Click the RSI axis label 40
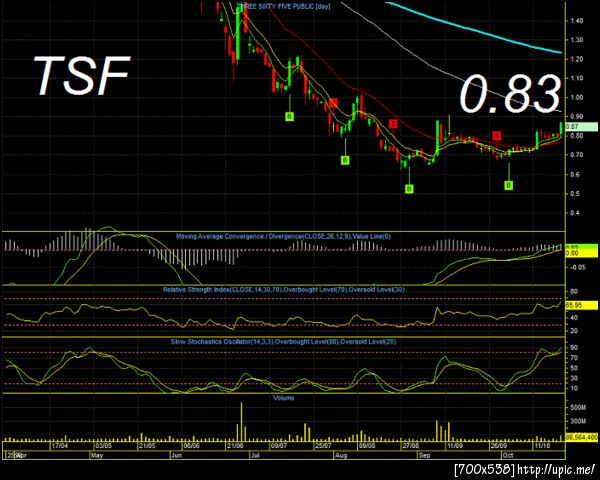This screenshot has height=480, width=600. click(574, 317)
